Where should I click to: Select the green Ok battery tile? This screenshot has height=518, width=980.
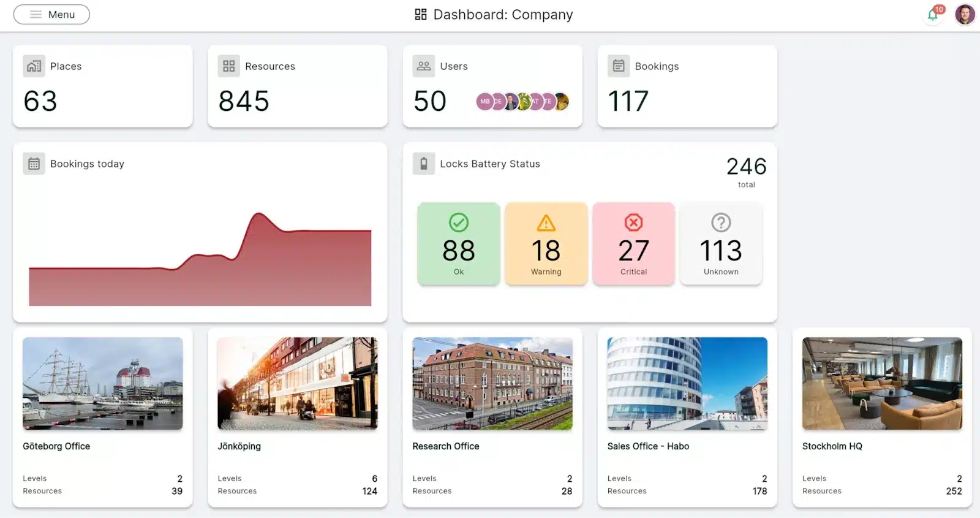[458, 243]
